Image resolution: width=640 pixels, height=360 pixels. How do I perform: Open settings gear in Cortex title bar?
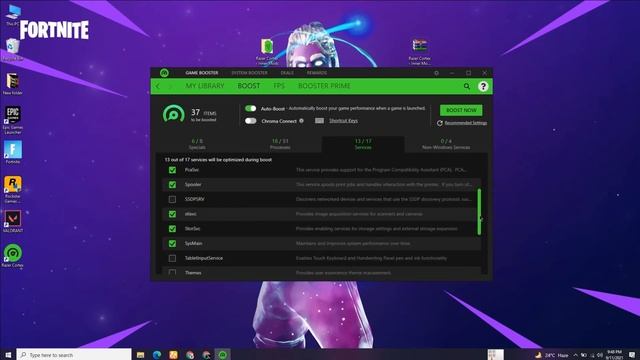click(436, 73)
